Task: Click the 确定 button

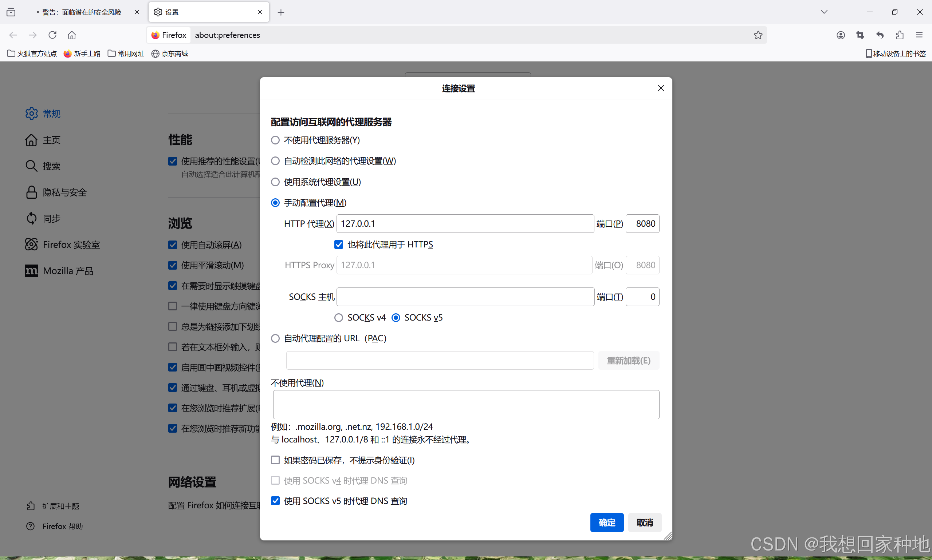Action: tap(606, 523)
